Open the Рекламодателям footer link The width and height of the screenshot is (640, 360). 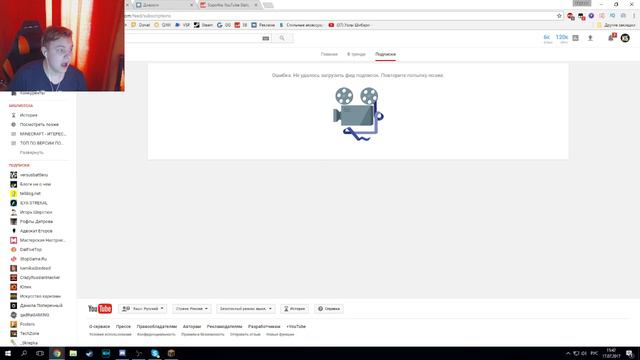(224, 327)
